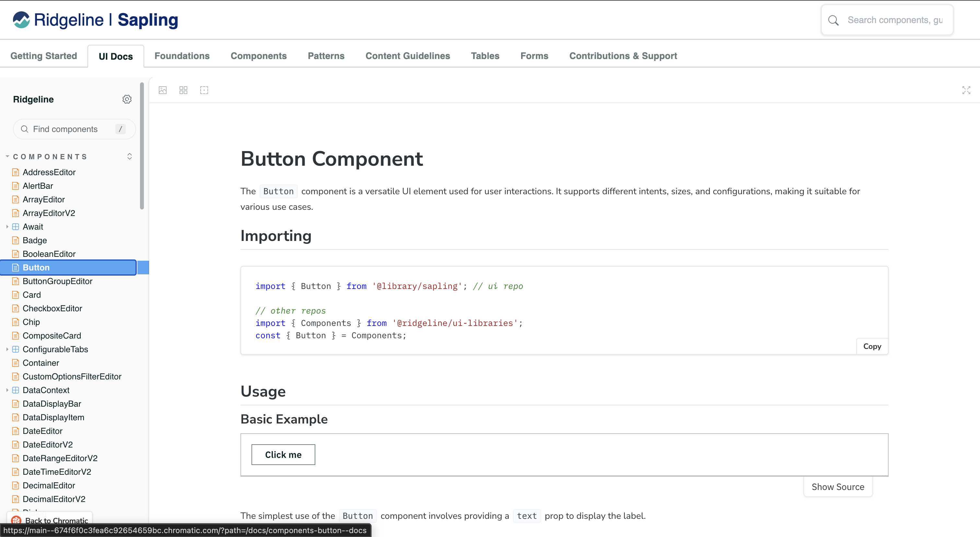Click the Search components field in header
980x537 pixels.
point(887,20)
